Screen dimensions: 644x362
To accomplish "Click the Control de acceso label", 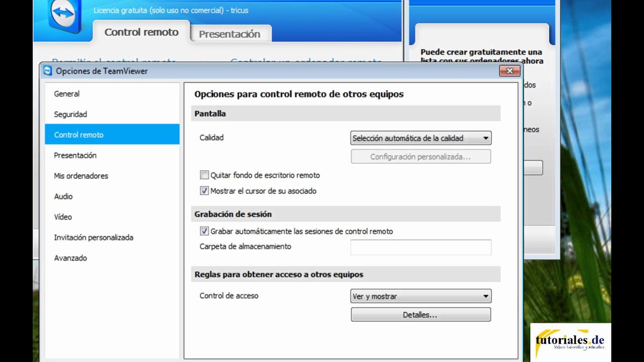I will 229,296.
